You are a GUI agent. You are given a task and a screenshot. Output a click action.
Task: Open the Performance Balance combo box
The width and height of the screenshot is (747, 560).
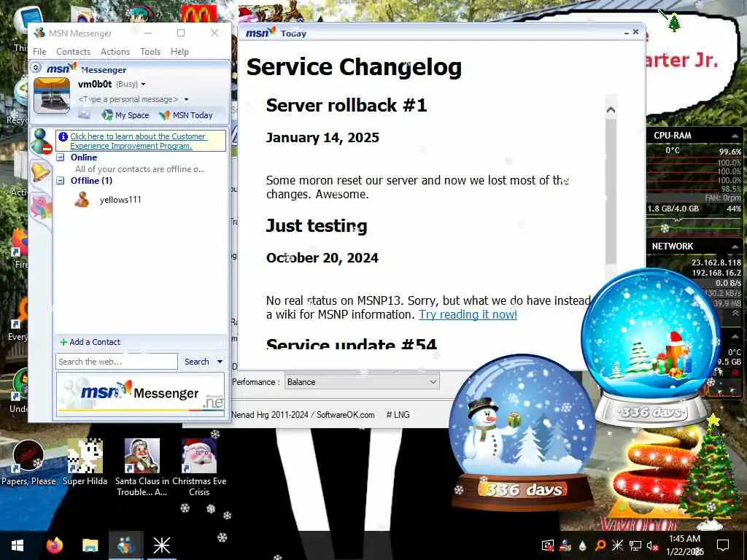click(362, 382)
